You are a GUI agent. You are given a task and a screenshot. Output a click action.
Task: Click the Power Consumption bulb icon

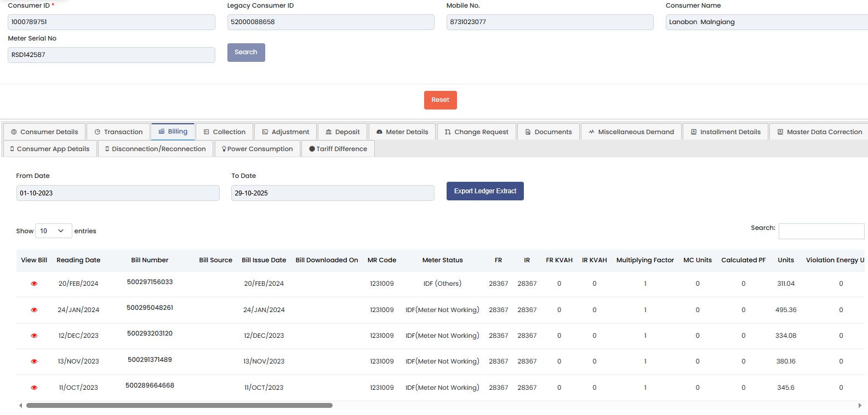[x=224, y=149]
